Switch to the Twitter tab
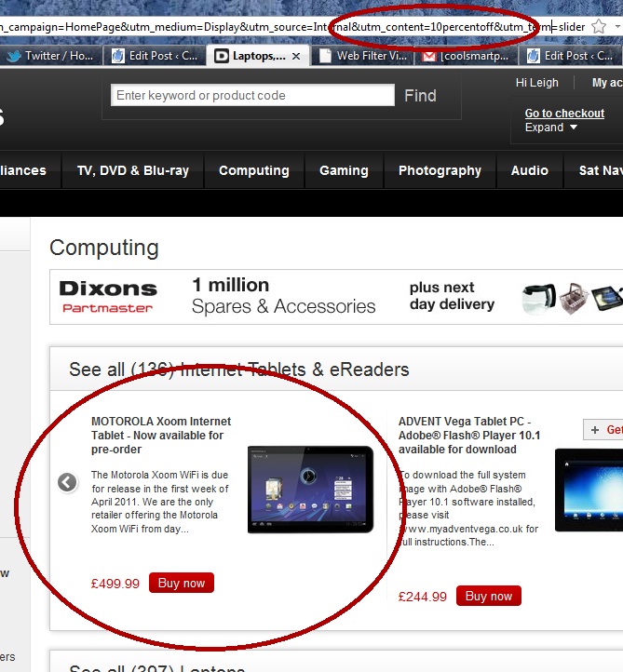623x672 pixels. pyautogui.click(x=50, y=56)
